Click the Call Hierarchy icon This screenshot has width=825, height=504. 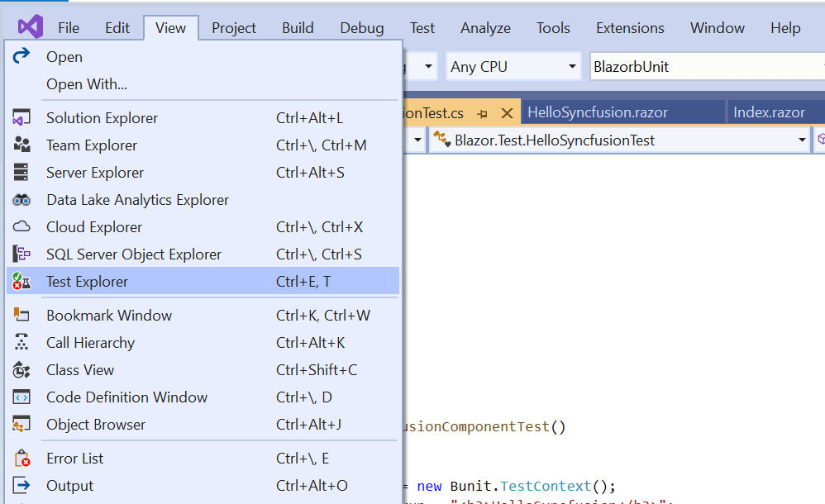tap(21, 342)
